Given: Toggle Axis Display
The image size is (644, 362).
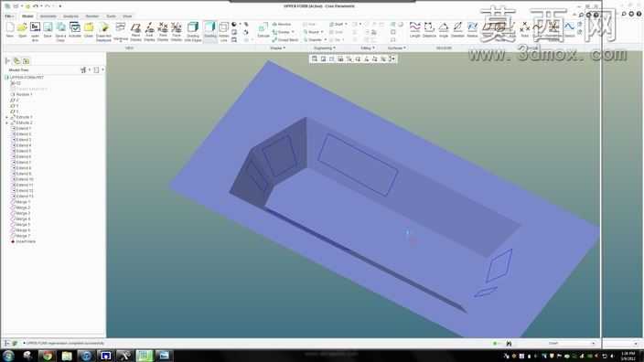Looking at the screenshot, I should pyautogui.click(x=149, y=28).
